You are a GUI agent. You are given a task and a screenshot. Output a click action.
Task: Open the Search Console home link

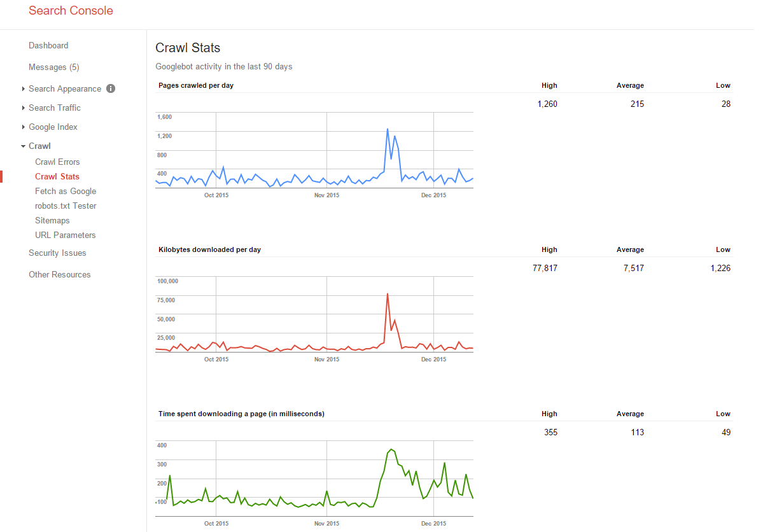[x=71, y=11]
